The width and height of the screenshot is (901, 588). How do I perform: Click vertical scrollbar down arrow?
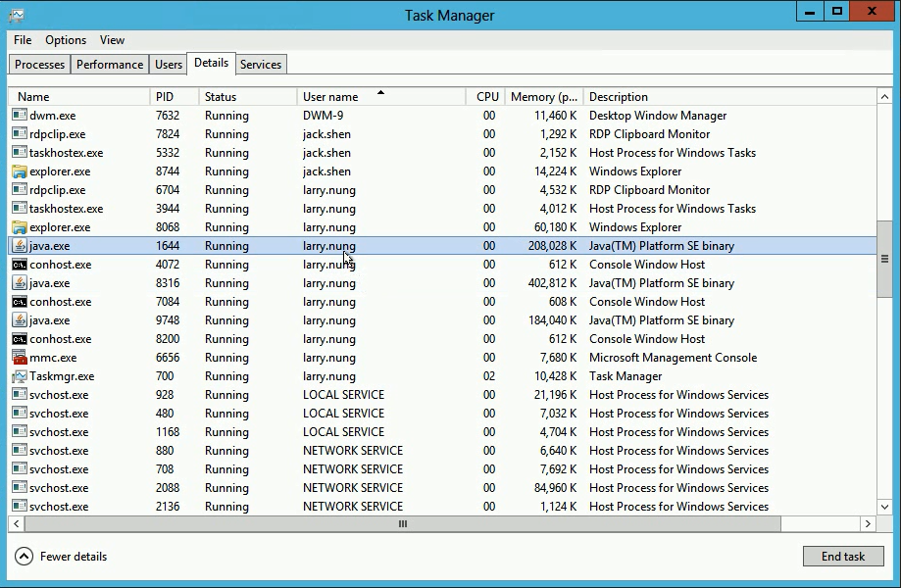coord(884,507)
